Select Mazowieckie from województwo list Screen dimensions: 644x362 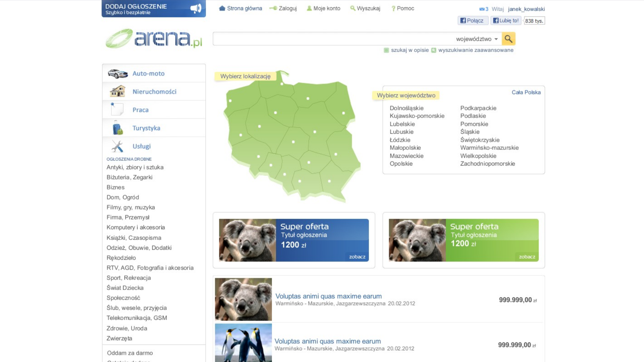407,156
